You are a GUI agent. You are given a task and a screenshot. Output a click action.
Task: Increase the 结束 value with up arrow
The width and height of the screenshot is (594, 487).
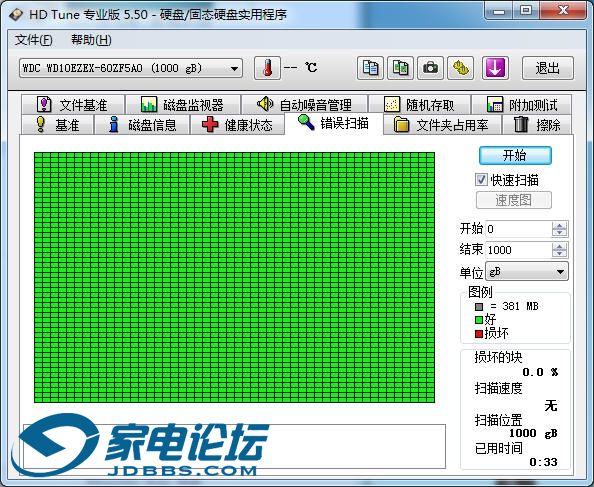coord(560,246)
